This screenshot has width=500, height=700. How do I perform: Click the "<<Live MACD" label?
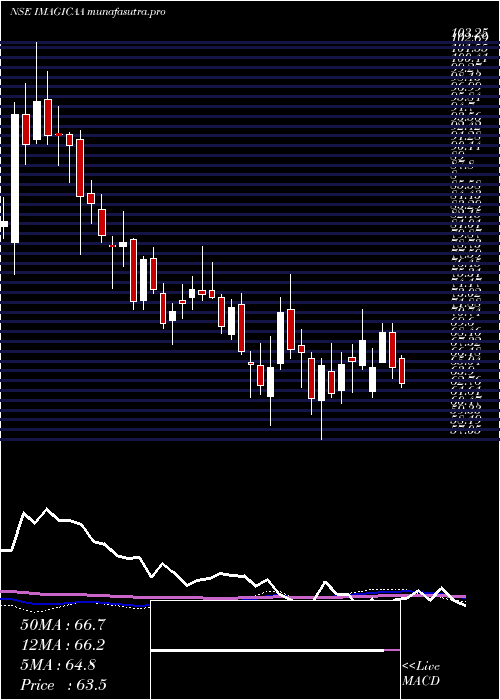click(421, 674)
